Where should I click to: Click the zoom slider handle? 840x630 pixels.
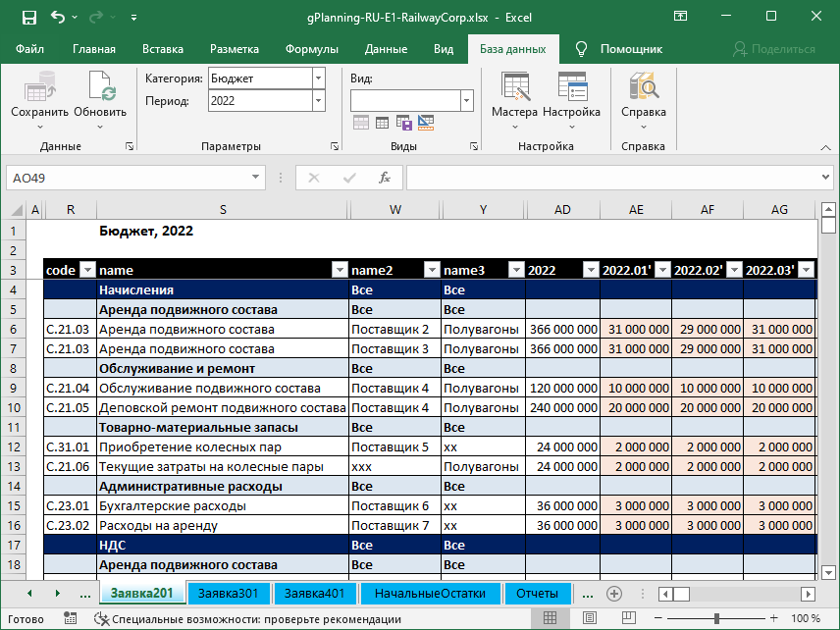click(716, 618)
